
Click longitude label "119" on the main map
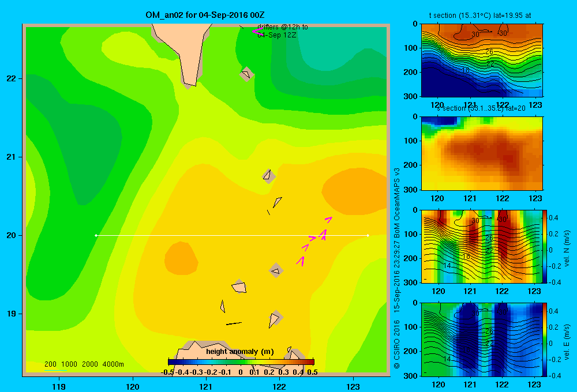tap(59, 386)
